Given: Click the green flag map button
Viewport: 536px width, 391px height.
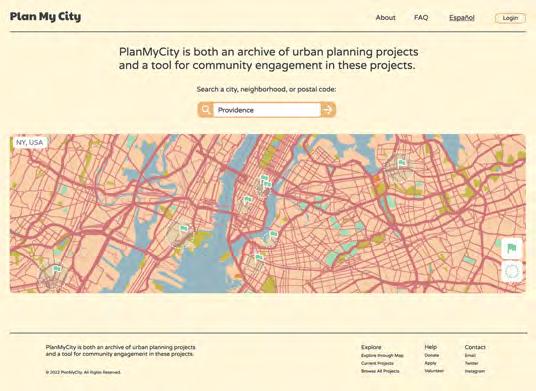Looking at the screenshot, I should pos(512,248).
